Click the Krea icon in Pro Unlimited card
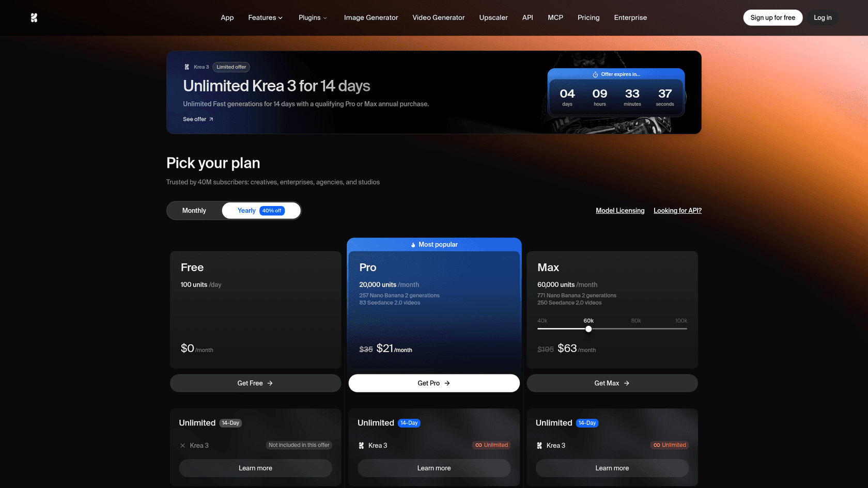868x488 pixels. click(x=361, y=446)
